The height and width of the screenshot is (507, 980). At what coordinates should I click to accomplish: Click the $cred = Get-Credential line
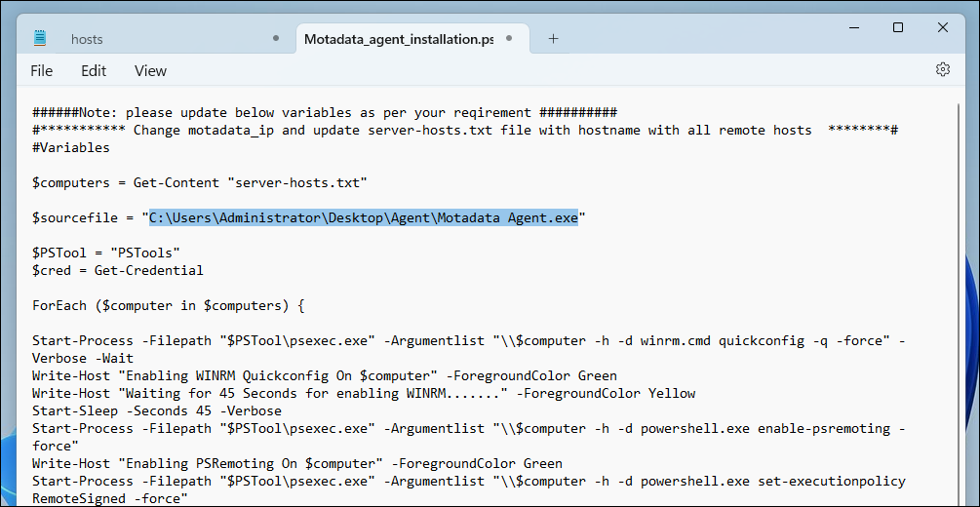click(x=118, y=271)
